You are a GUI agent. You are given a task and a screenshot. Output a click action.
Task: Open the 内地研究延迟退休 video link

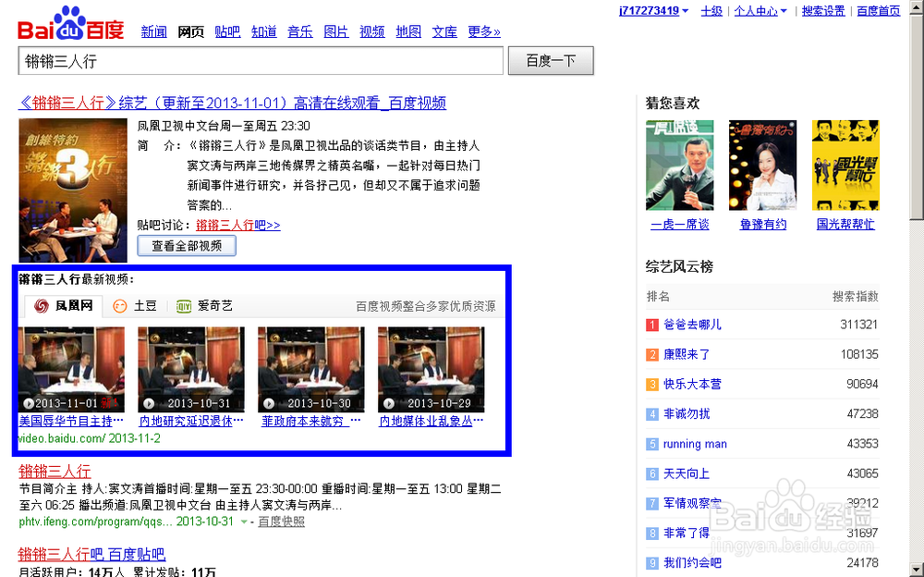tap(191, 422)
